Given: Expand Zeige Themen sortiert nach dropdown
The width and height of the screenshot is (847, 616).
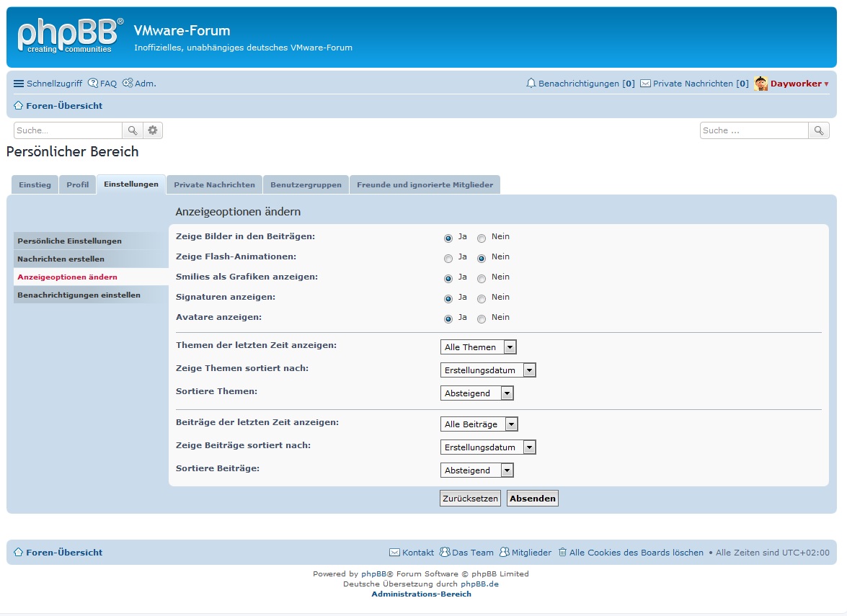Looking at the screenshot, I should 488,370.
